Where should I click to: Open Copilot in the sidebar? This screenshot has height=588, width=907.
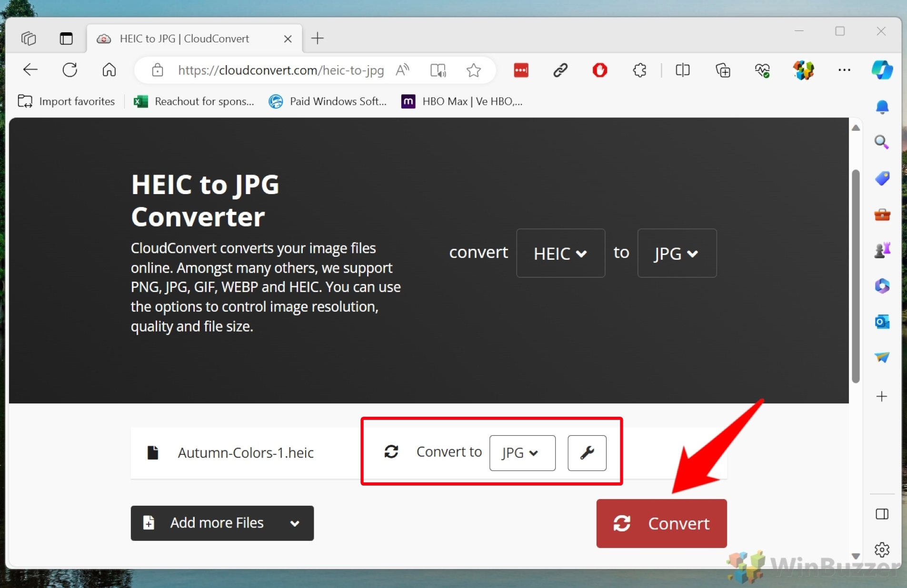pos(882,70)
